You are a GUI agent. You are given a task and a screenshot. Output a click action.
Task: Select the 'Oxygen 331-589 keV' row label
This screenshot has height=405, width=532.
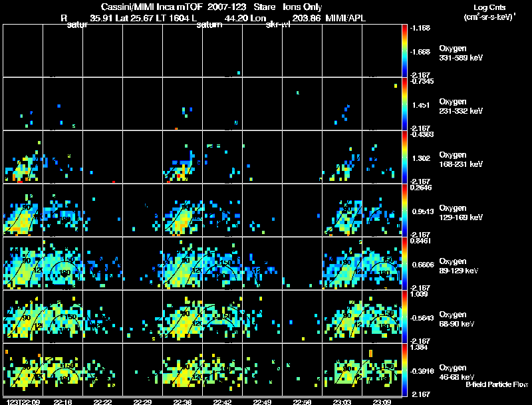click(461, 53)
